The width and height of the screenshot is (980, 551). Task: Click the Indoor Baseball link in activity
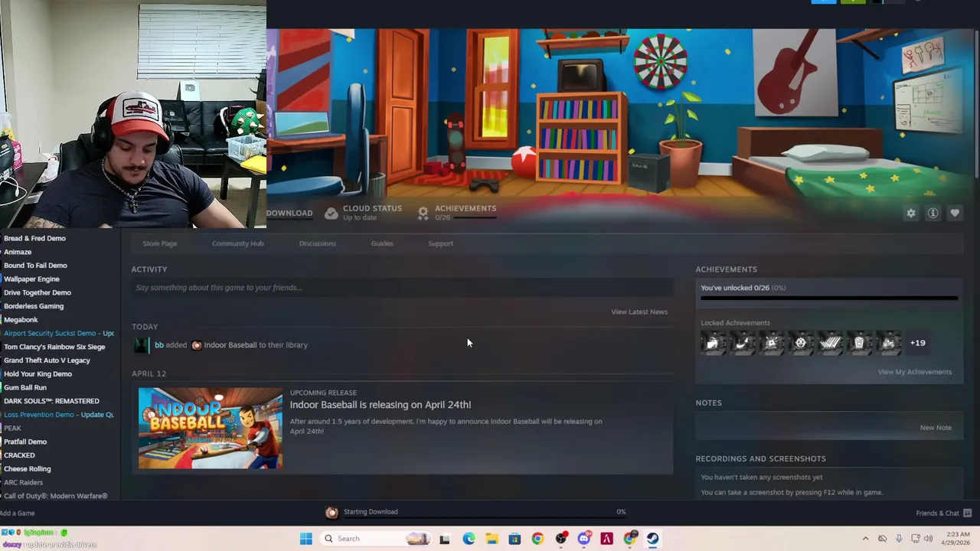(x=230, y=345)
